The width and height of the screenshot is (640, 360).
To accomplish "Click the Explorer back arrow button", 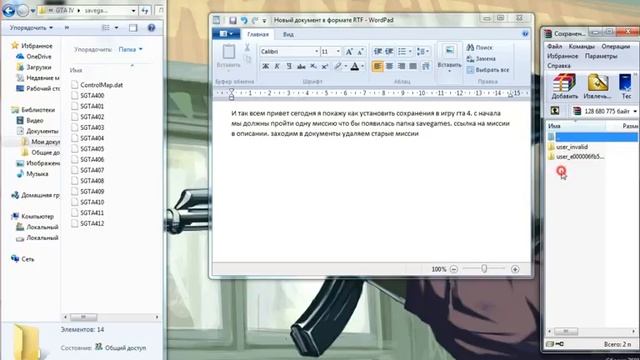I will (x=9, y=10).
